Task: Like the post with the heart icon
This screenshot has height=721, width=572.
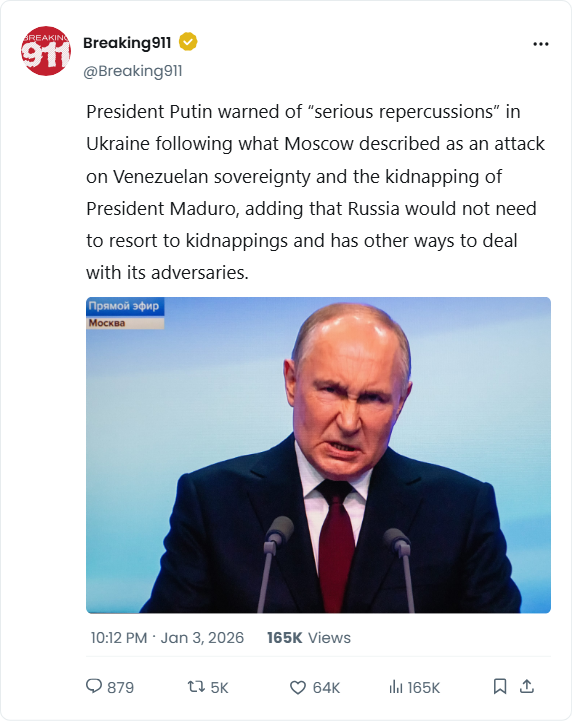Action: tap(297, 687)
